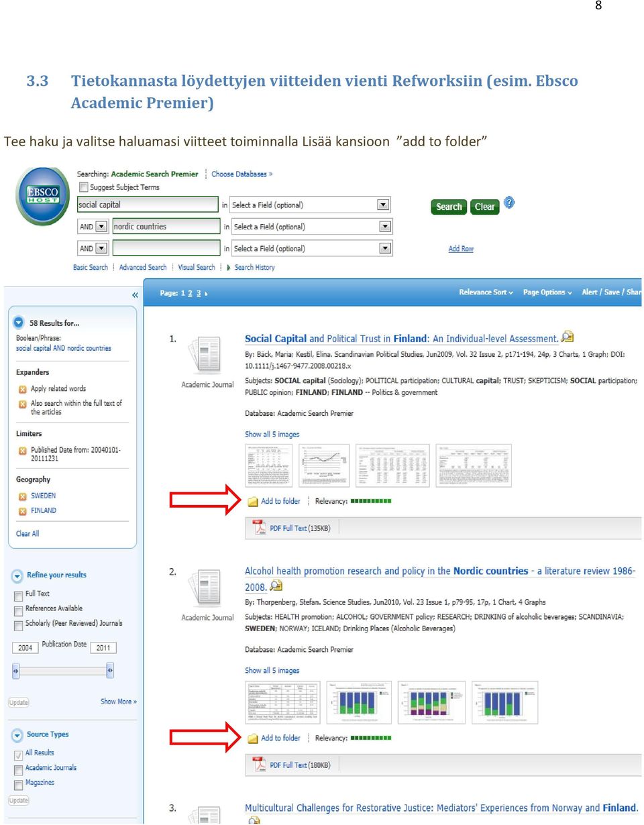Open the field dropdown for nordic countries row

click(x=384, y=227)
